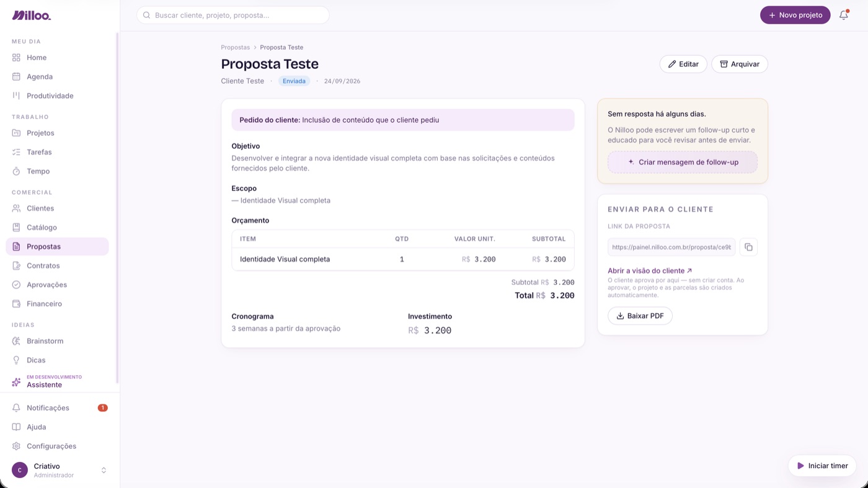868x488 pixels.
Task: Click the Configurações gear icon
Action: [16, 446]
